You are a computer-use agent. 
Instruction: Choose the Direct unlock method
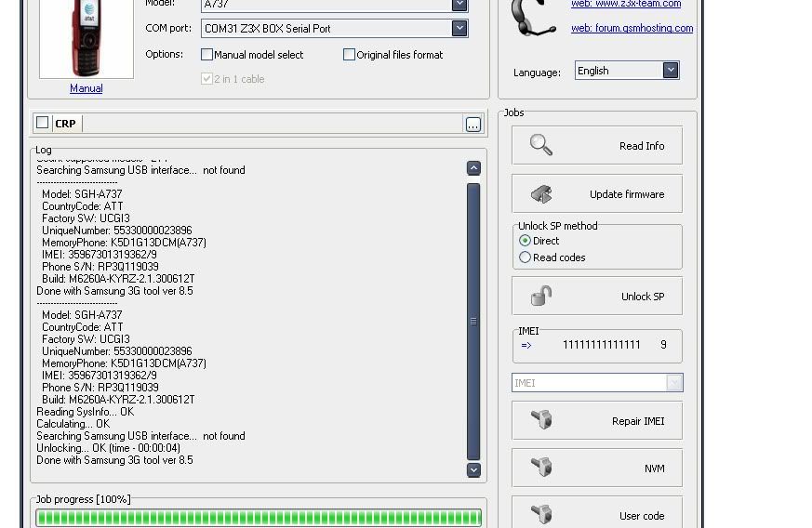coord(526,241)
